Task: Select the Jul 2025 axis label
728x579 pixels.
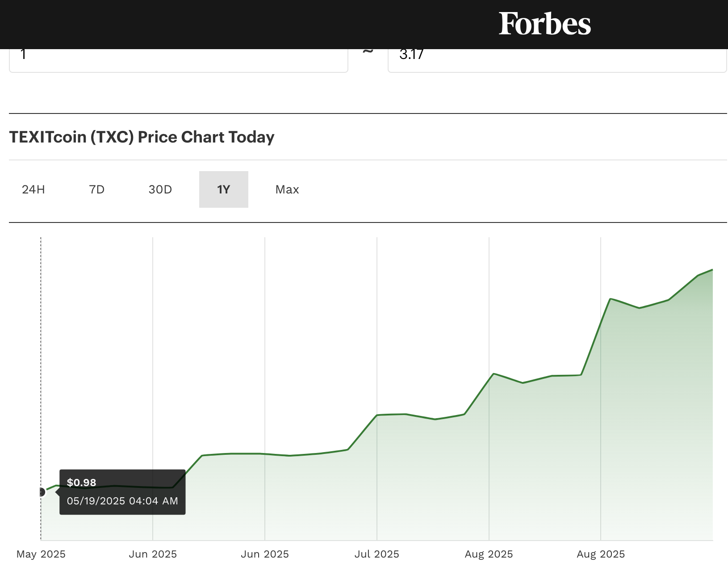Action: (377, 554)
